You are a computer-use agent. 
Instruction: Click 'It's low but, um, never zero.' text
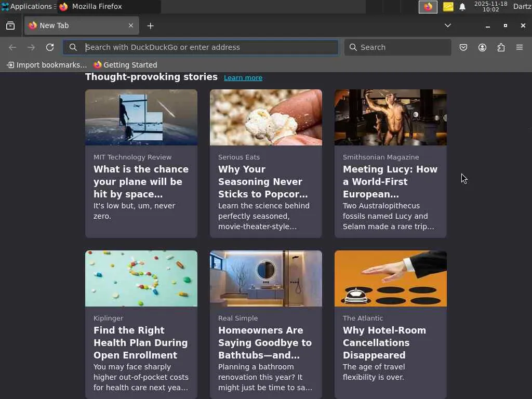[135, 211]
